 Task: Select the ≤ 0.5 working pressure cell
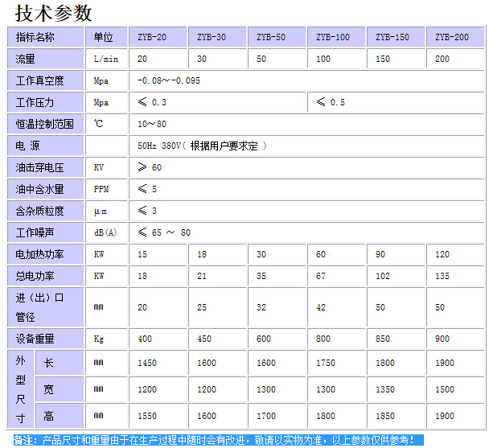point(331,103)
